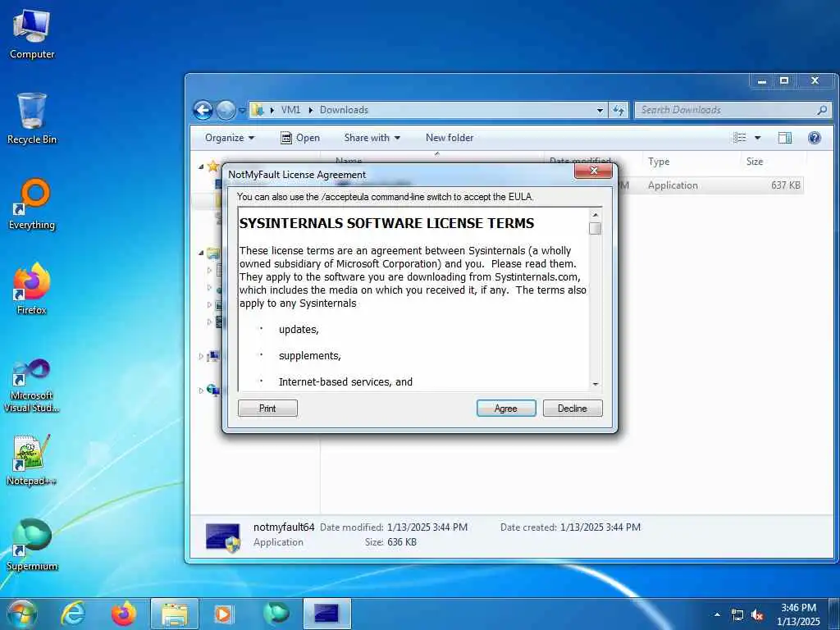Select the Notepad++ desktop shortcut
This screenshot has width=840, height=630.
coord(32,461)
